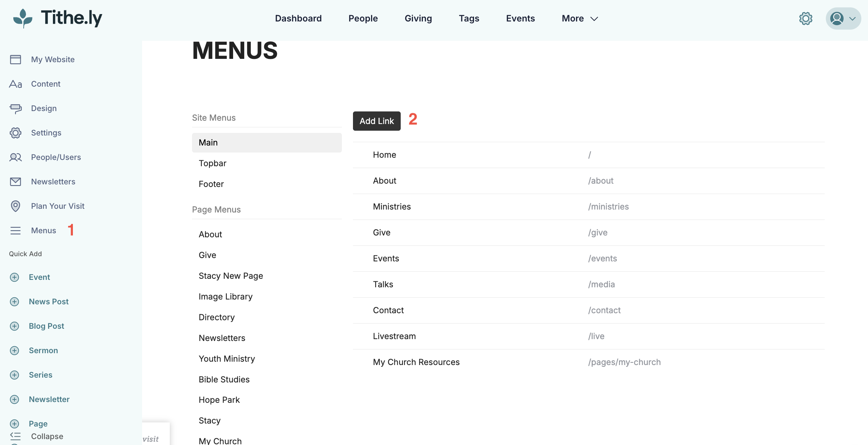The width and height of the screenshot is (868, 445).
Task: Click the Collapse sidebar icon
Action: click(x=16, y=436)
